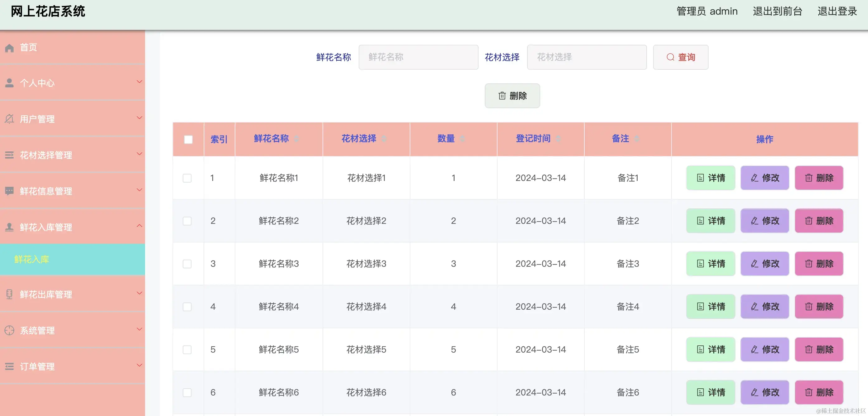Check the checkbox for row 1
Viewport: 868px width, 416px height.
point(187,178)
